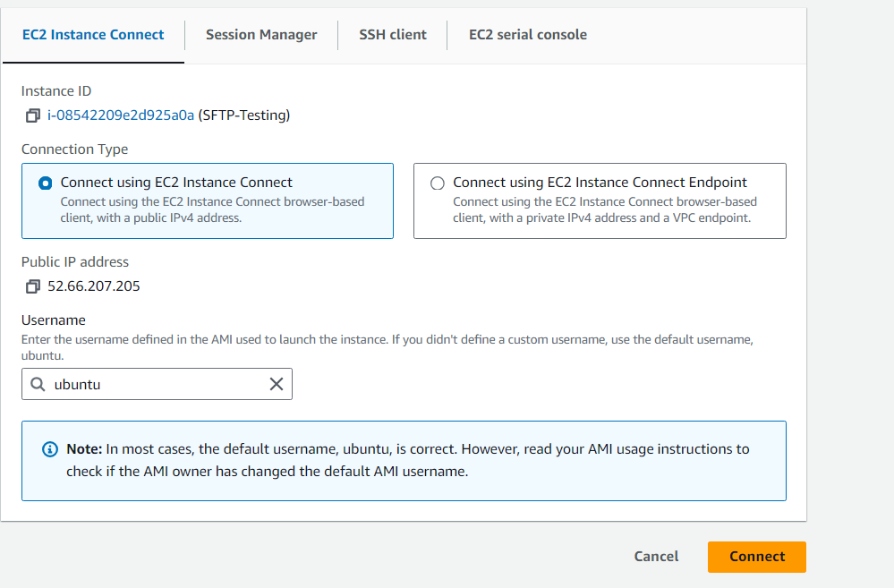Click the Cancel button
The height and width of the screenshot is (588, 894).
coord(656,557)
